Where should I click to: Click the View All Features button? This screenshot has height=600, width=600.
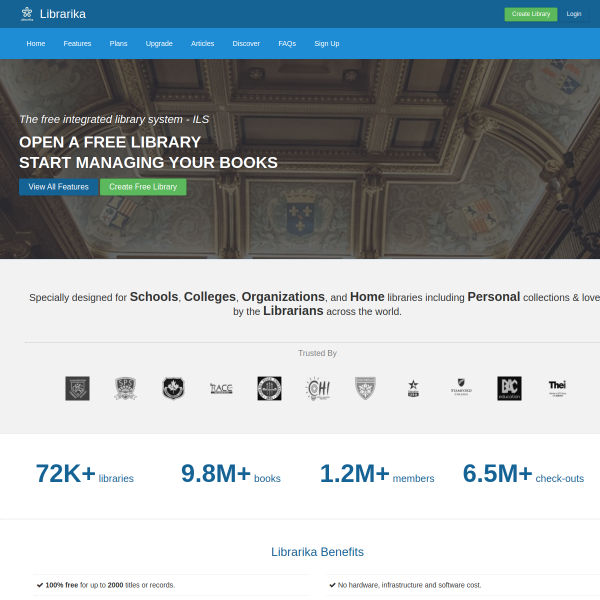pyautogui.click(x=59, y=187)
